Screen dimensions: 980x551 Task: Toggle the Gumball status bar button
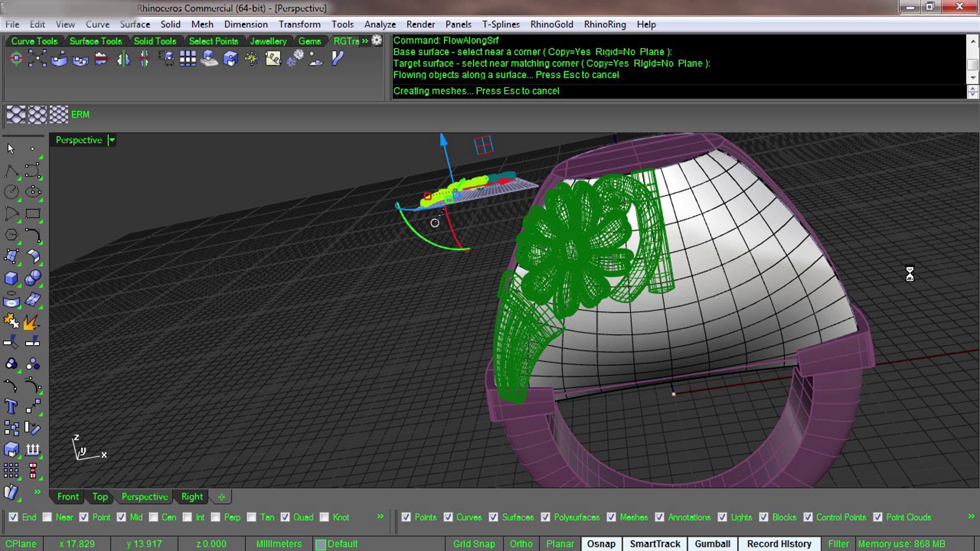pyautogui.click(x=712, y=544)
